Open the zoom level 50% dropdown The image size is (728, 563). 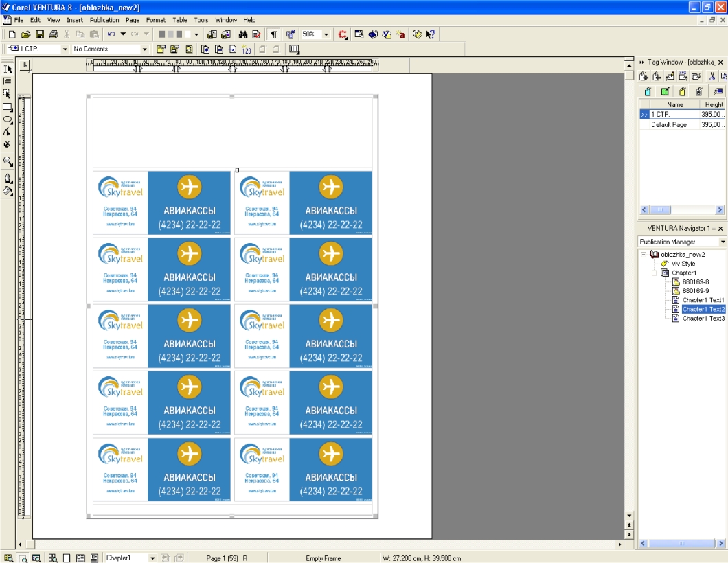(326, 34)
